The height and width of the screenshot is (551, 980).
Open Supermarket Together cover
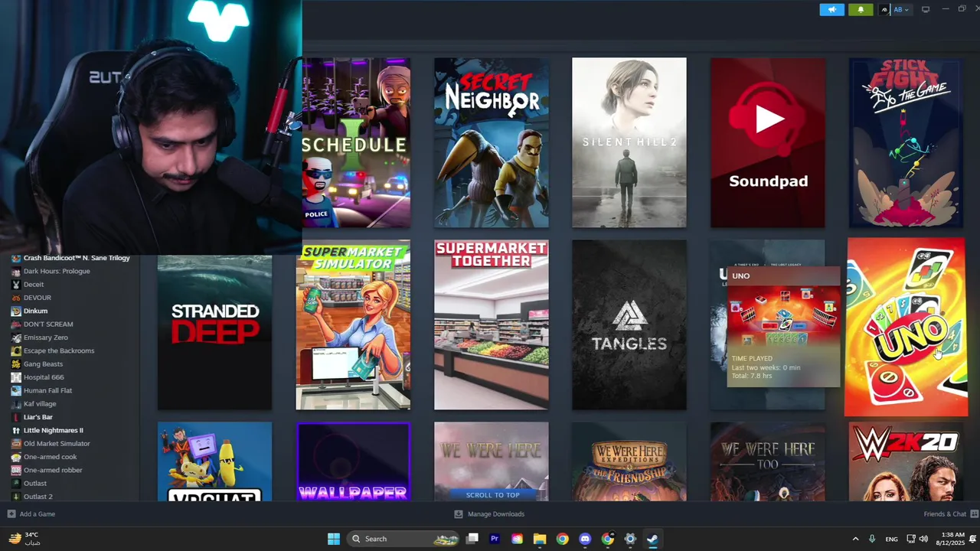[492, 325]
